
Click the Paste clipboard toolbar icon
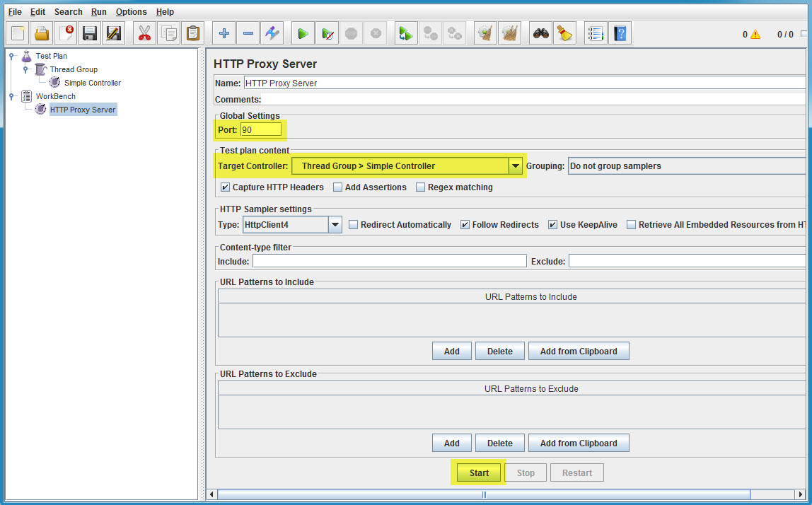click(192, 34)
